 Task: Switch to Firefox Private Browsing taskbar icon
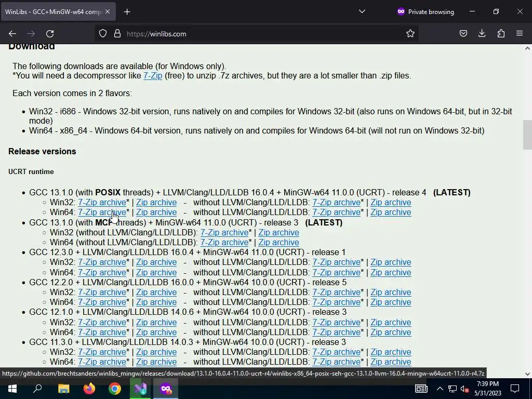[x=166, y=389]
